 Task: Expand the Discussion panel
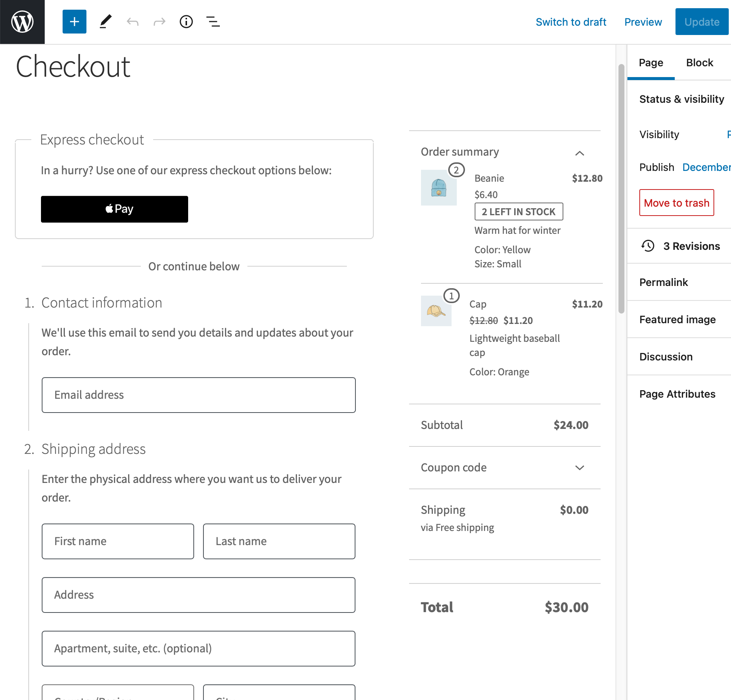pyautogui.click(x=679, y=357)
